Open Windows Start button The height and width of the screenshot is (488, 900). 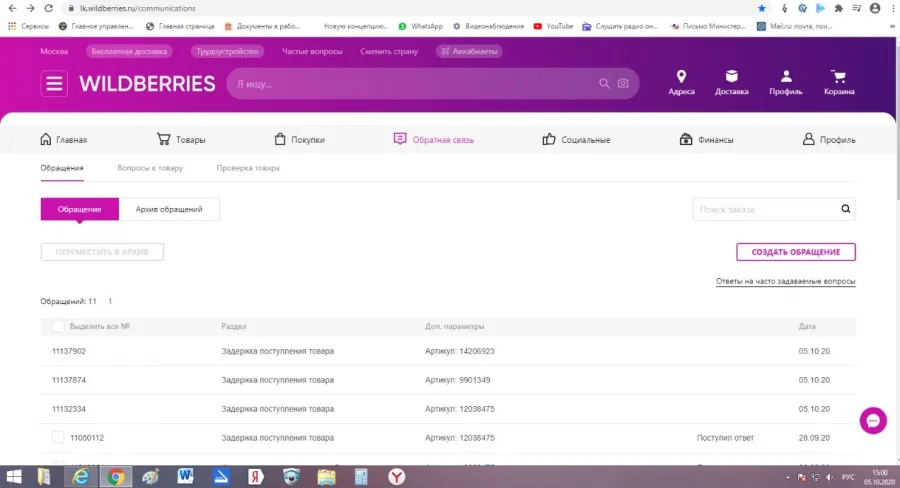[x=14, y=477]
